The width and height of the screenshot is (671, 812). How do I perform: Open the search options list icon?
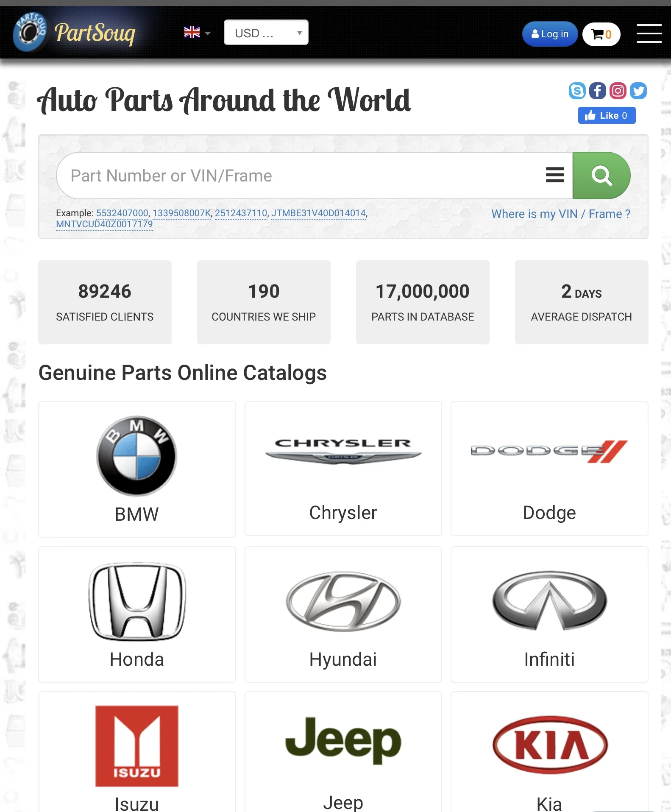point(555,175)
